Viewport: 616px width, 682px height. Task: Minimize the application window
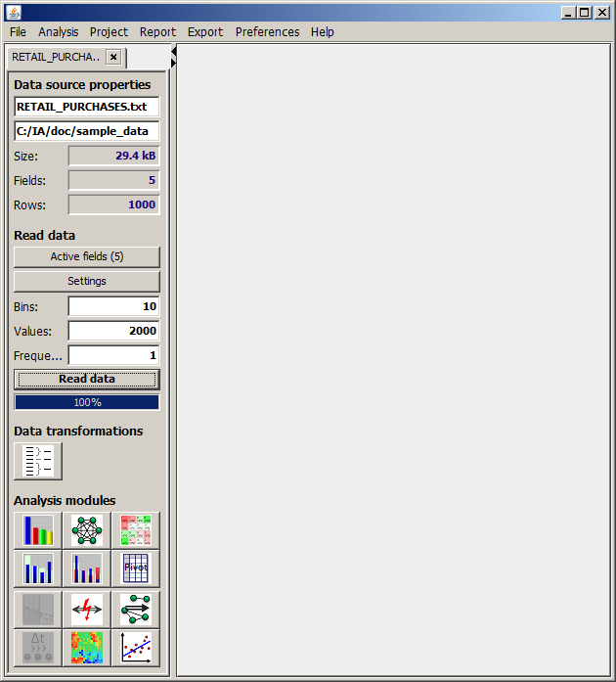pos(568,13)
